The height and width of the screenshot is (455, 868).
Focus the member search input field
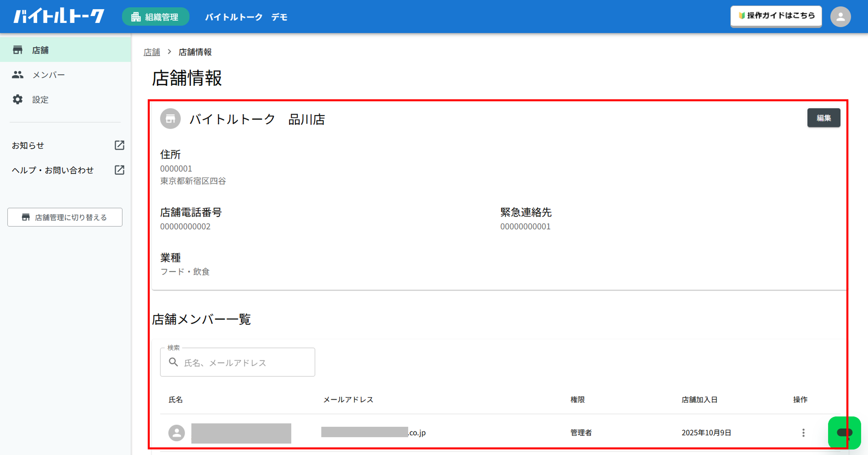pos(238,362)
